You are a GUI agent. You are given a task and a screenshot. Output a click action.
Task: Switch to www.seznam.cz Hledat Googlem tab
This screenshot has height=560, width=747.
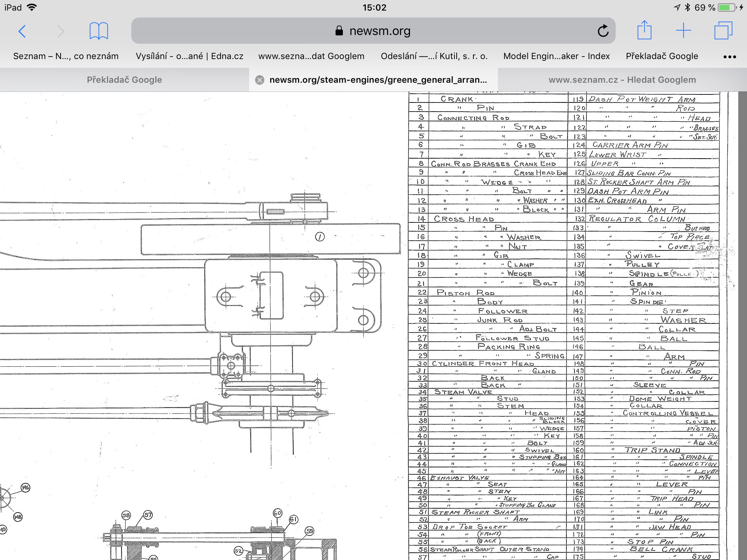coord(622,80)
